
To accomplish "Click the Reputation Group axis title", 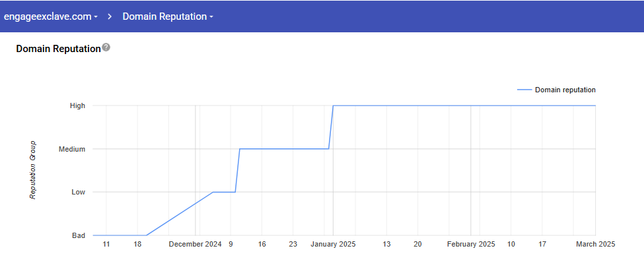I will coord(32,170).
